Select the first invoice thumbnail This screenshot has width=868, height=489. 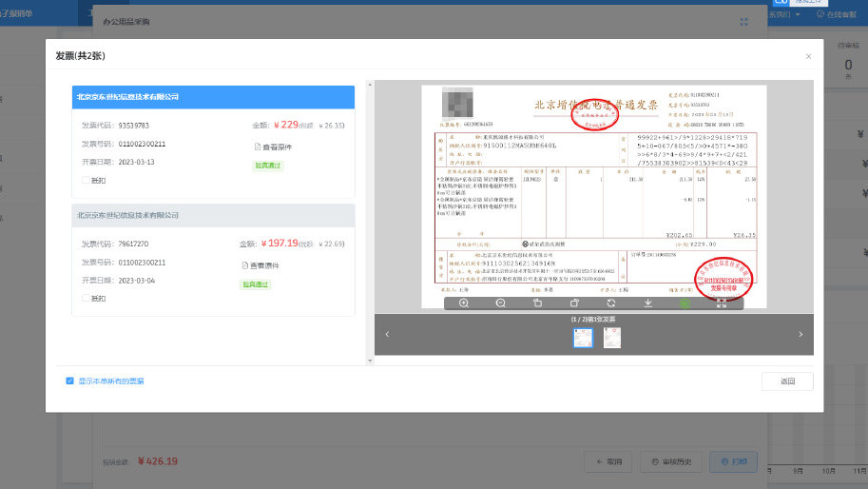[x=583, y=338]
